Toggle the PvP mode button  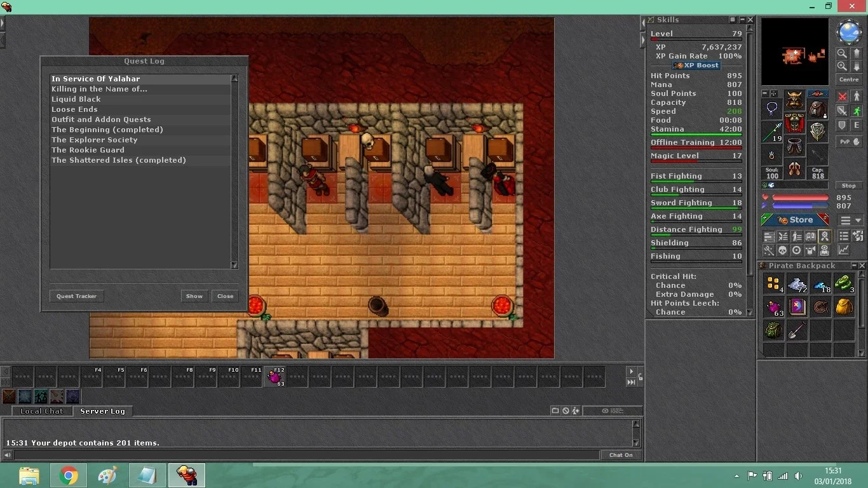(849, 142)
